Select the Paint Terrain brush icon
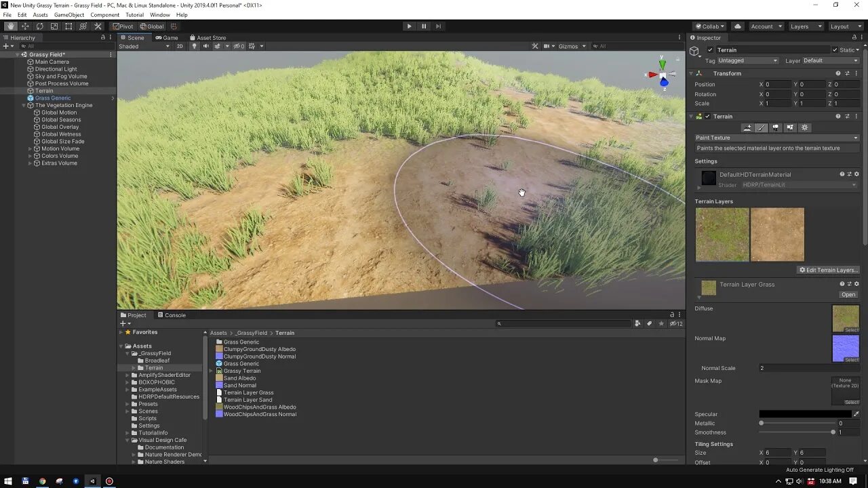This screenshot has height=488, width=868. (762, 127)
